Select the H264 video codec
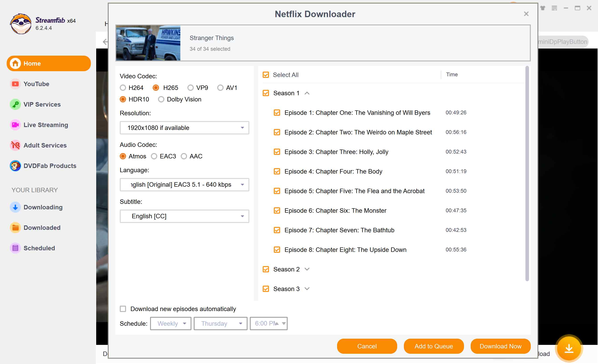The image size is (598, 364). (123, 87)
